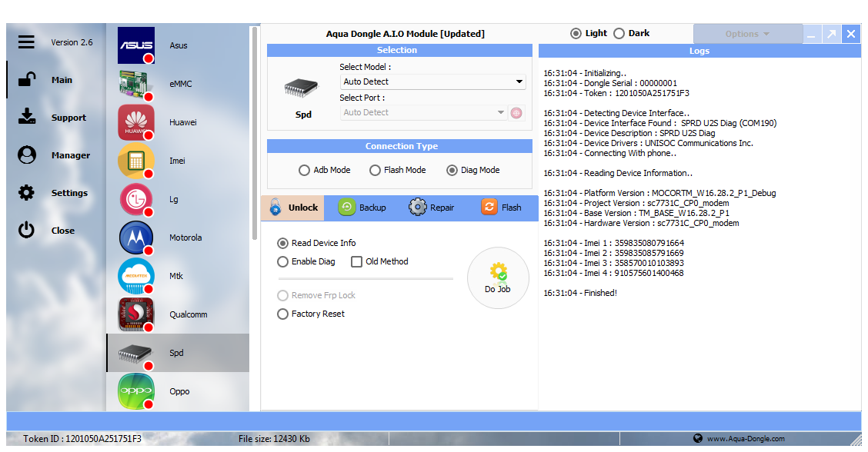Select Flash Mode connection type
The height and width of the screenshot is (452, 868).
coord(398,170)
